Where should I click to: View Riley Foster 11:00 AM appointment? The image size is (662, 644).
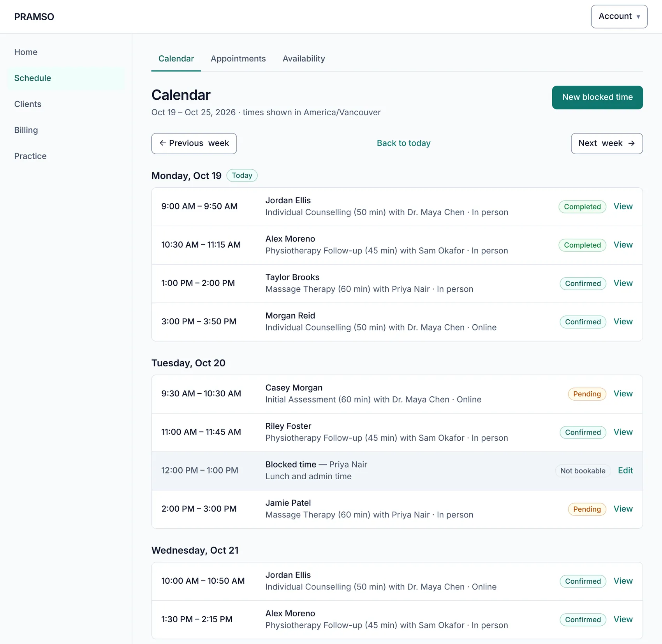[623, 432]
